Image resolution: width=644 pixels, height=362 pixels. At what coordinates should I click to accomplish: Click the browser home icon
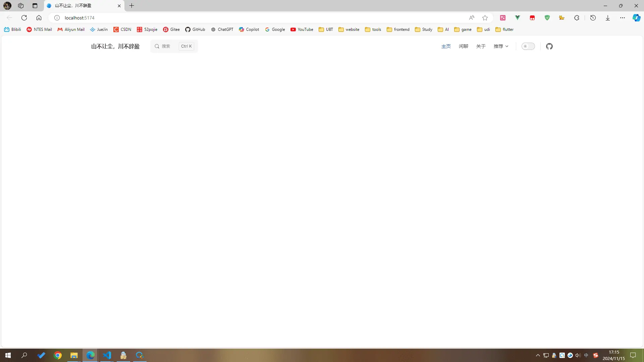[x=39, y=18]
